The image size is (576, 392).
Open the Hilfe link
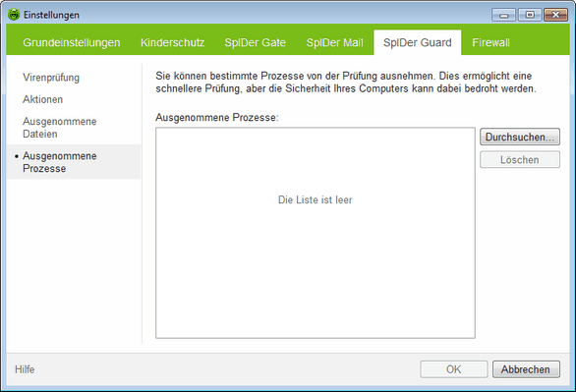pyautogui.click(x=25, y=369)
